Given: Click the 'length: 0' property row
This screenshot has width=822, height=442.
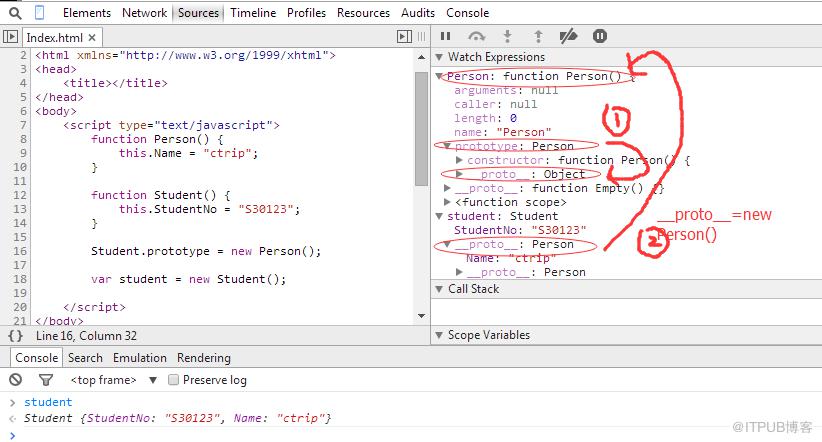Looking at the screenshot, I should [485, 118].
